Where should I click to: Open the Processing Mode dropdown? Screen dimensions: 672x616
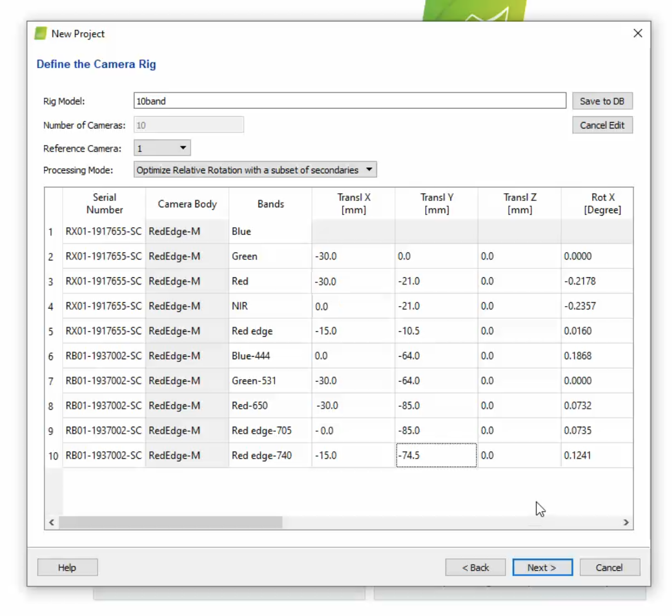(x=255, y=170)
